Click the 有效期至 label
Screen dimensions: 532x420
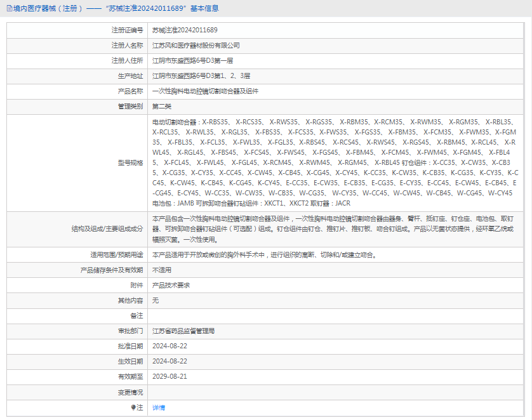click(x=130, y=377)
